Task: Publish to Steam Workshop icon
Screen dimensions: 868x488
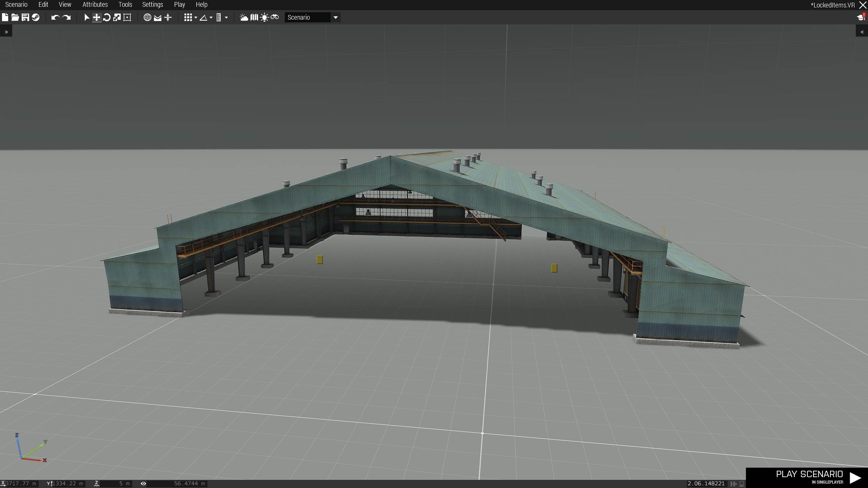Action: (36, 17)
